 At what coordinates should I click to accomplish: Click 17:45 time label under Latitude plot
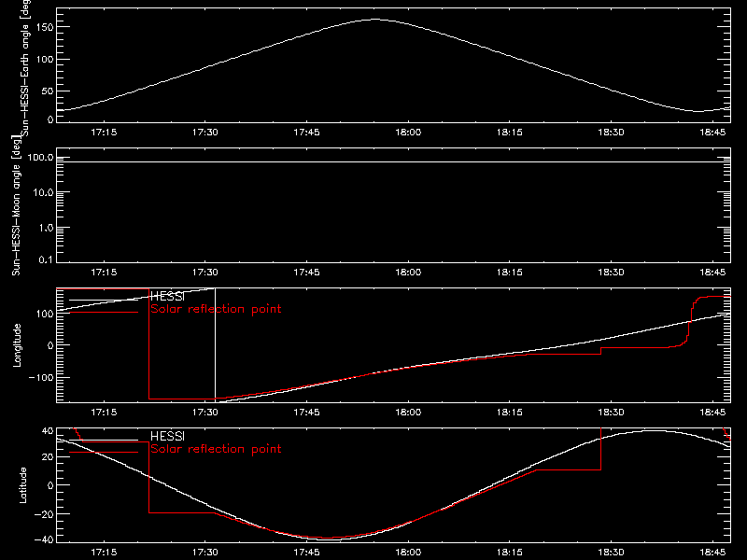click(307, 553)
